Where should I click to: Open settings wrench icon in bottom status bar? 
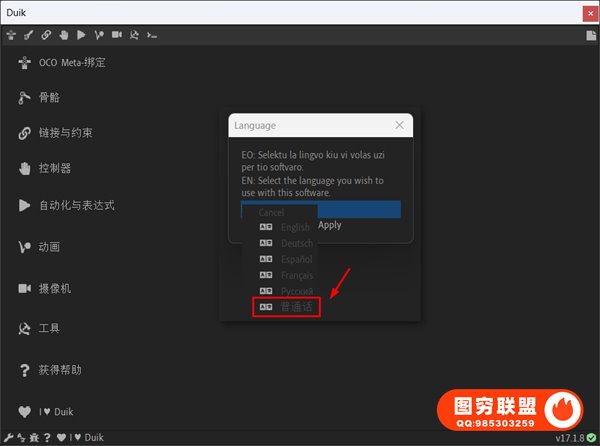(9, 438)
